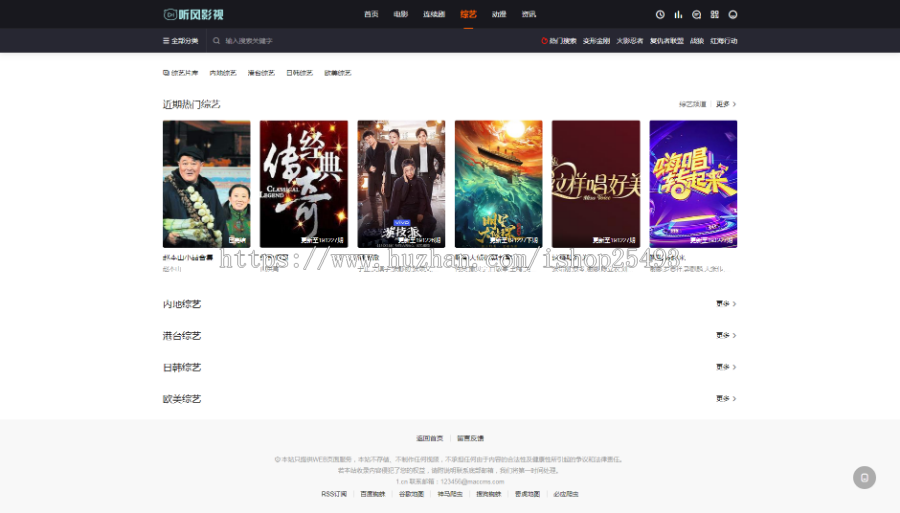Open the grid apps icon in header

[715, 14]
